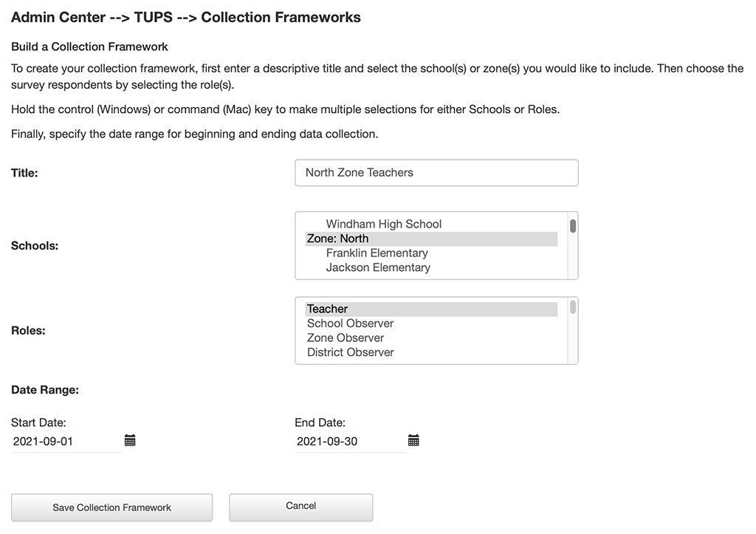Cancel building the collection framework
This screenshot has width=756, height=534.
pos(301,507)
